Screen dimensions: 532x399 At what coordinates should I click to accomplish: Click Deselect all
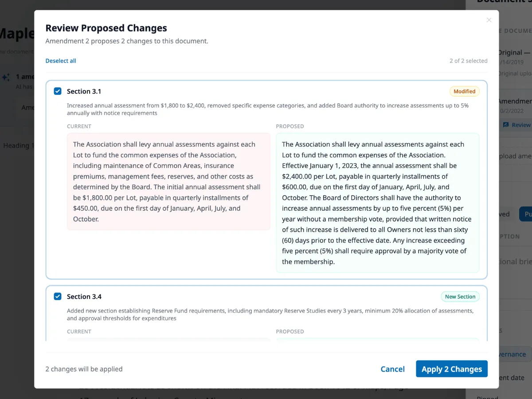tap(60, 61)
